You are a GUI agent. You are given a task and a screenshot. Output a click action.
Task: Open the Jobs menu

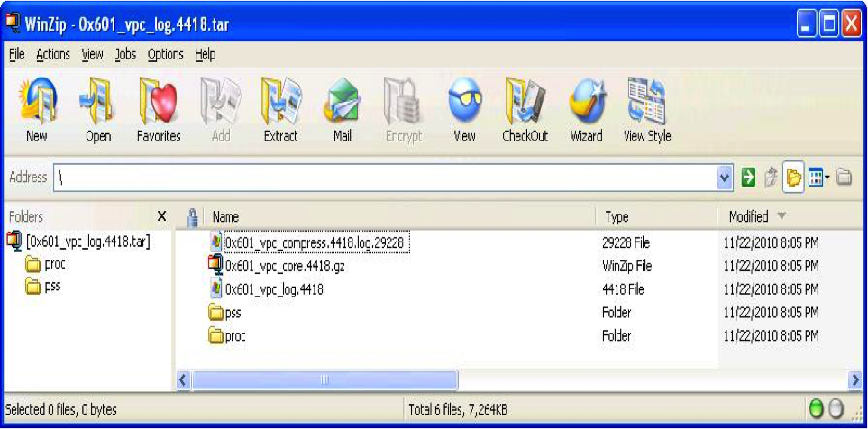click(x=125, y=55)
